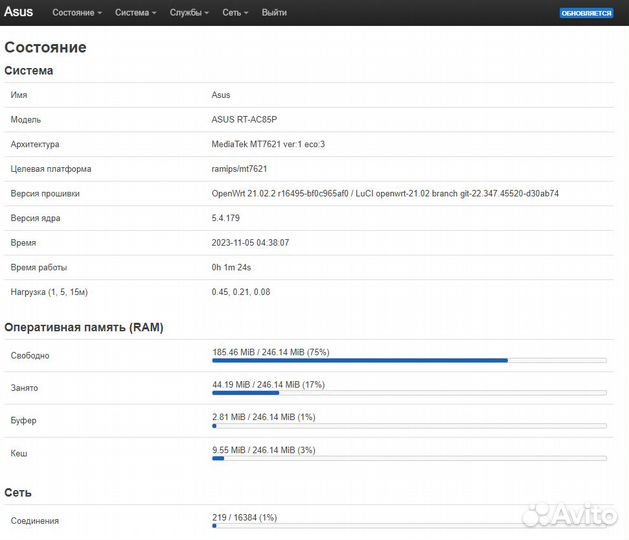Click the uptime value 0h 1m 24s
The width and height of the screenshot is (629, 540).
click(231, 267)
